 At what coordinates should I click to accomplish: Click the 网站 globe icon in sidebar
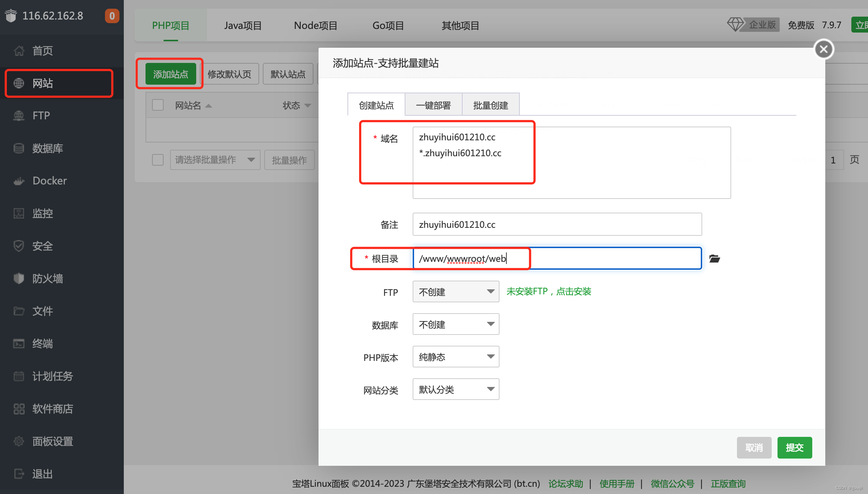(x=19, y=84)
